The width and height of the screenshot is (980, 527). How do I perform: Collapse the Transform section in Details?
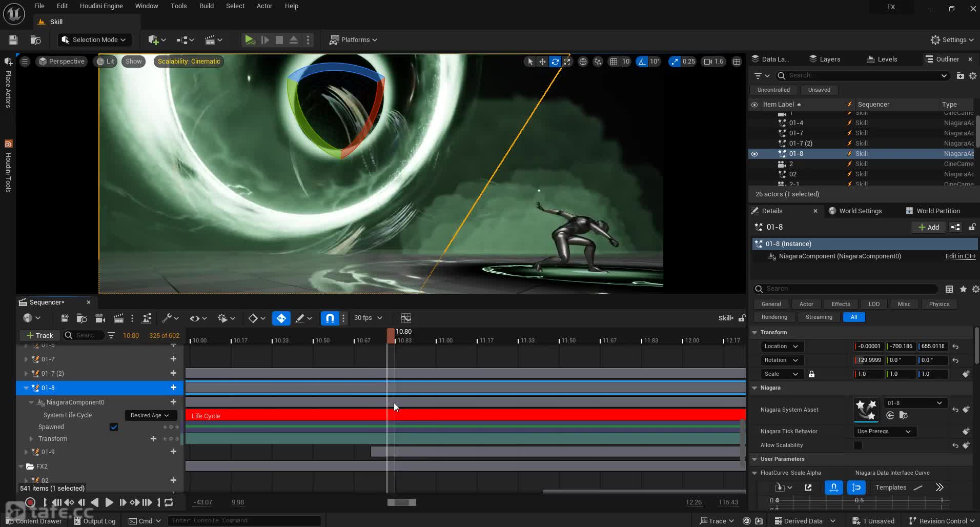point(754,333)
